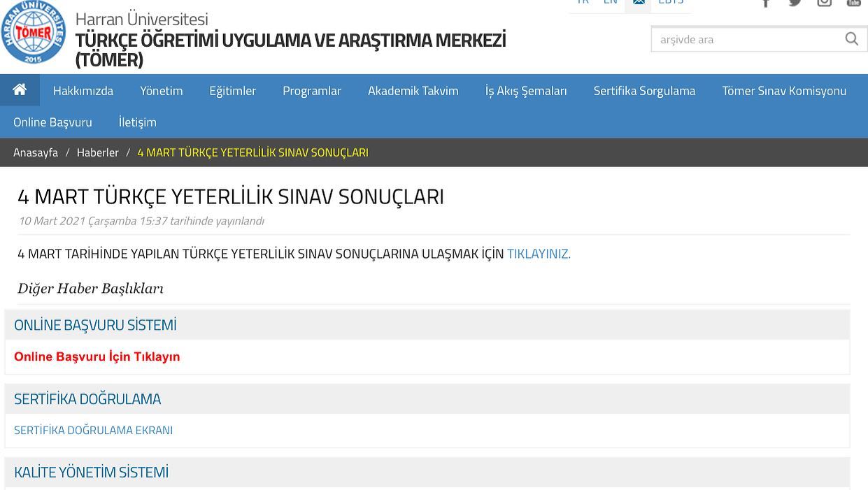Open the Programlar menu
The height and width of the screenshot is (490, 868).
pyautogui.click(x=312, y=91)
